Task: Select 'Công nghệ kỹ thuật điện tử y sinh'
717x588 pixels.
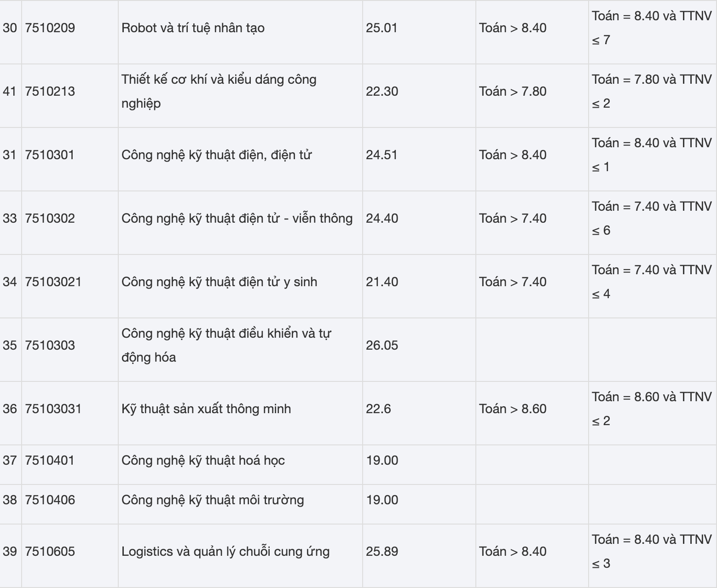Action: point(219,282)
